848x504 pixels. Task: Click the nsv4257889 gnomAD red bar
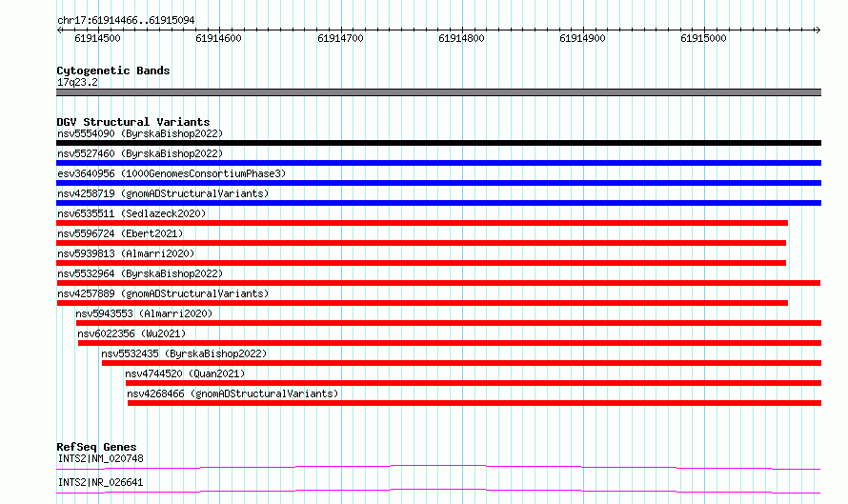point(422,303)
